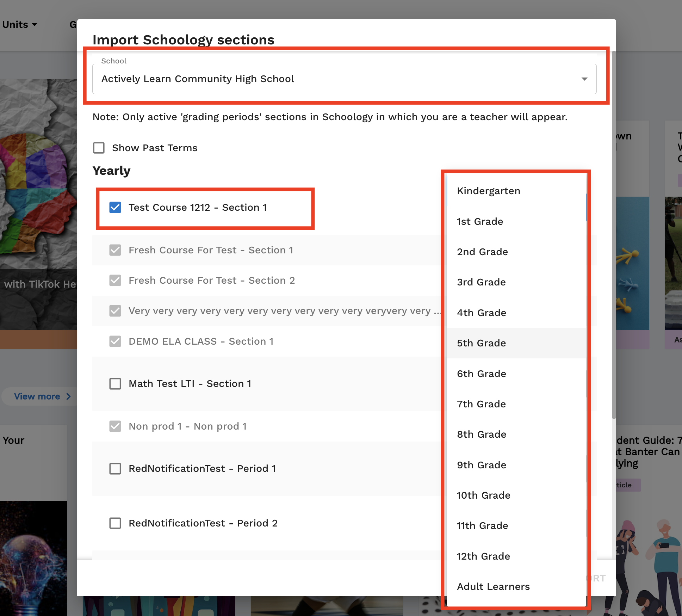Choose 7th Grade from list

click(x=516, y=404)
